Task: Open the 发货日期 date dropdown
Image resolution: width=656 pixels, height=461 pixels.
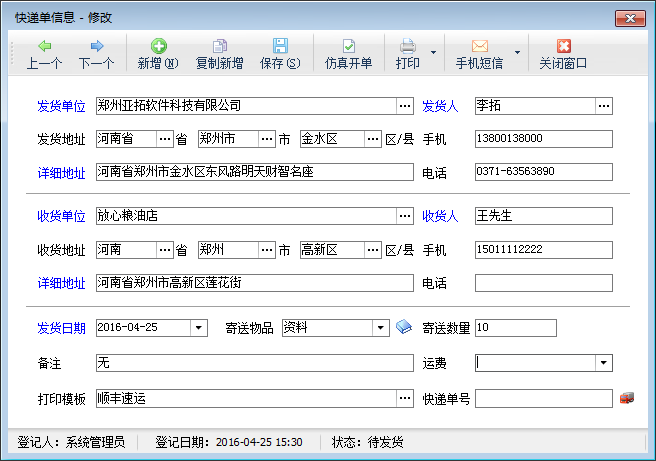Action: (198, 328)
